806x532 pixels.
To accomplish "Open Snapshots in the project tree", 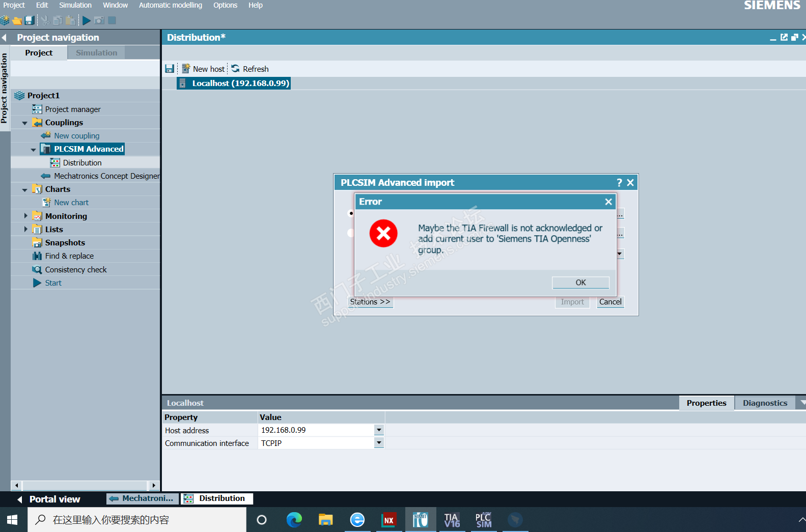I will [x=65, y=243].
